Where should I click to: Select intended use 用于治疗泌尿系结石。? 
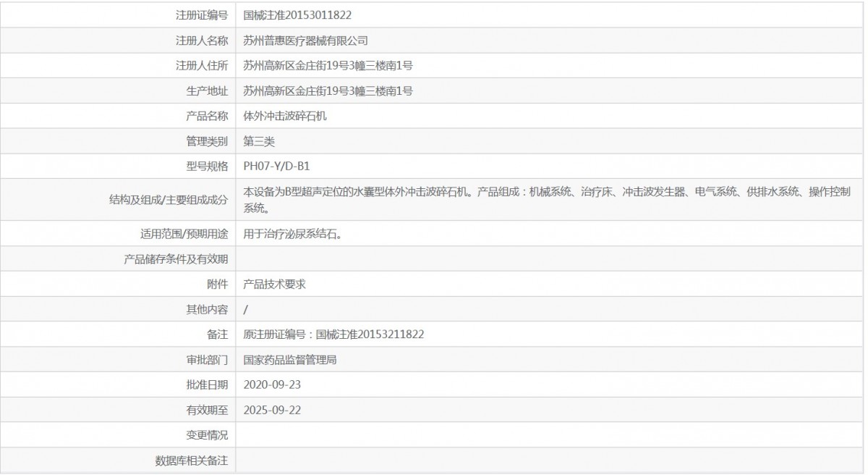(x=292, y=234)
